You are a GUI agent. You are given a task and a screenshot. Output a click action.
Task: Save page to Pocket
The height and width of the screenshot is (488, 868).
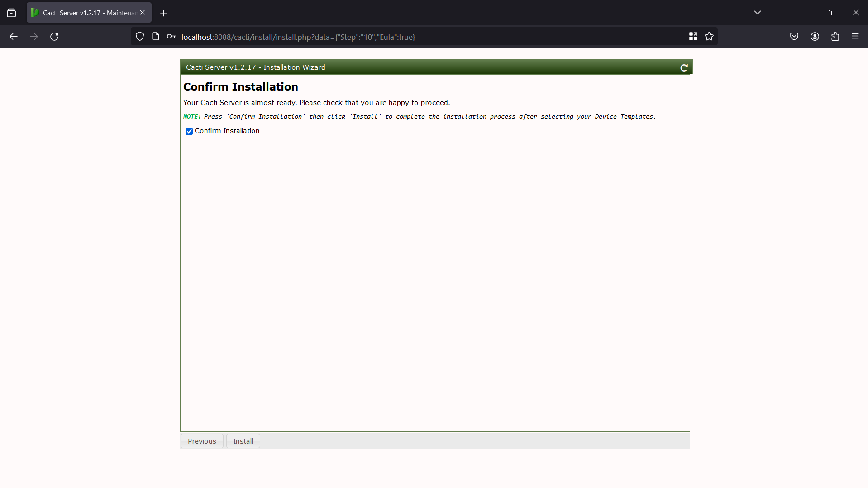pos(794,37)
